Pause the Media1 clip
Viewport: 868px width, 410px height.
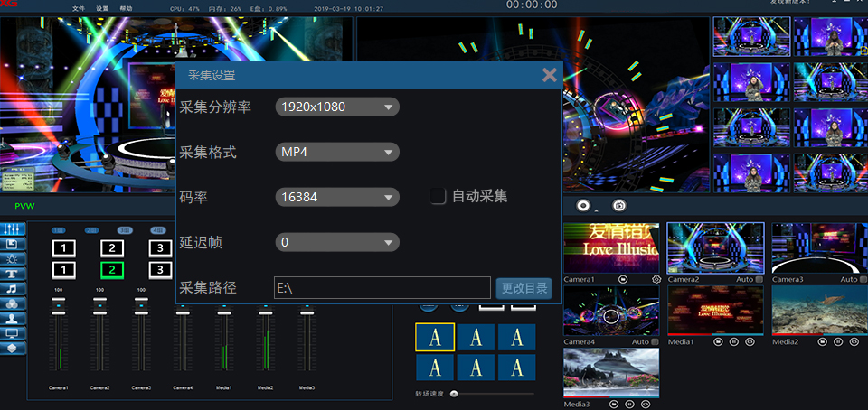point(733,342)
